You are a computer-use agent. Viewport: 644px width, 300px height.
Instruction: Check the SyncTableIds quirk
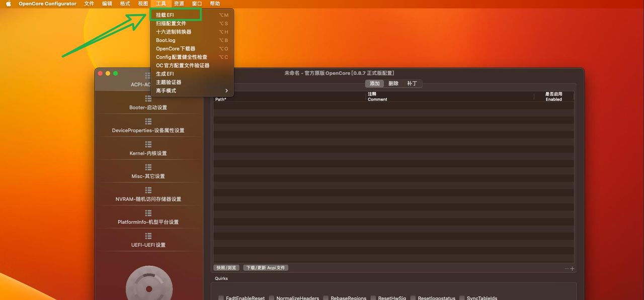[x=462, y=298]
